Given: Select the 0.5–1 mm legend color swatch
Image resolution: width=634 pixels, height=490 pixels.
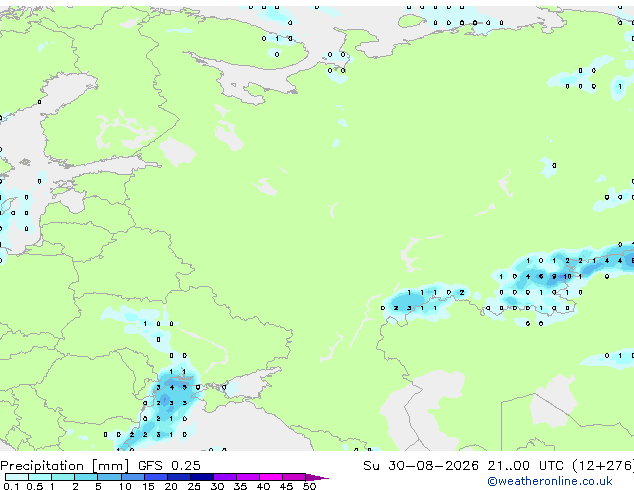Looking at the screenshot, I should (40, 477).
